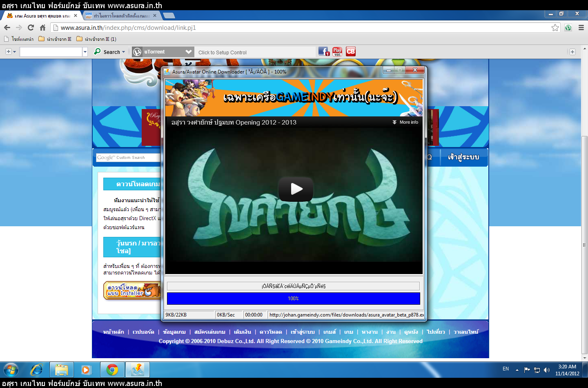This screenshot has height=388, width=588.
Task: Launch Internet Explorer from the taskbar
Action: tap(37, 370)
